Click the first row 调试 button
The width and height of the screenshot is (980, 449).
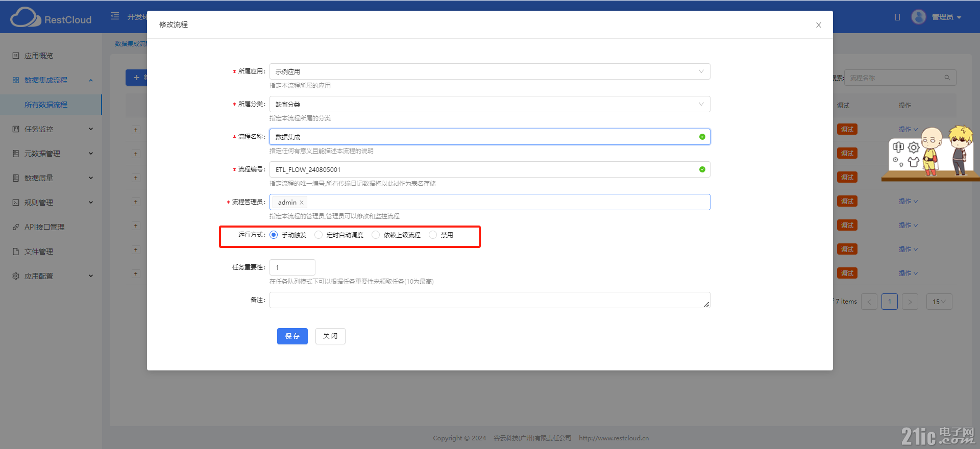[847, 130]
